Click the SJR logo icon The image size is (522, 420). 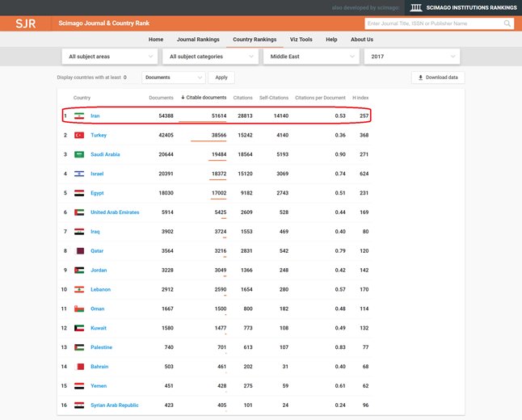pyautogui.click(x=25, y=23)
